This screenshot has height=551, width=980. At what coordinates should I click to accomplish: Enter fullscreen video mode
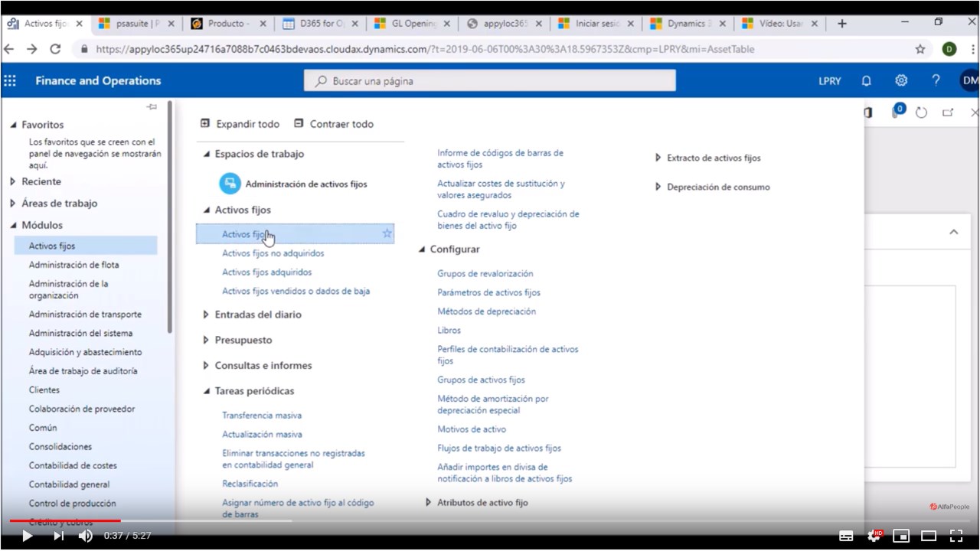956,536
